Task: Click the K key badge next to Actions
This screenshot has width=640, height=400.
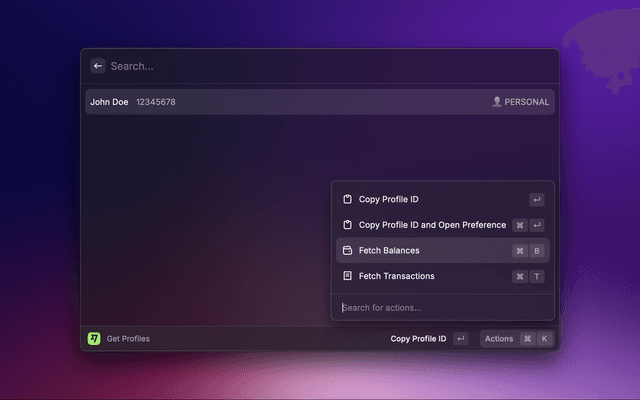Action: (544, 339)
